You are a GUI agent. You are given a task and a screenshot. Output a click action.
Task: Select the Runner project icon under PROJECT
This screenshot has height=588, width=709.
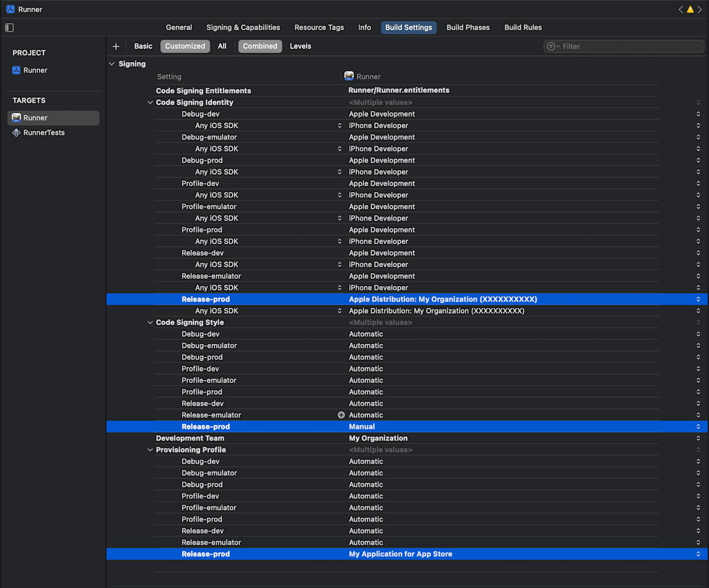[x=17, y=70]
